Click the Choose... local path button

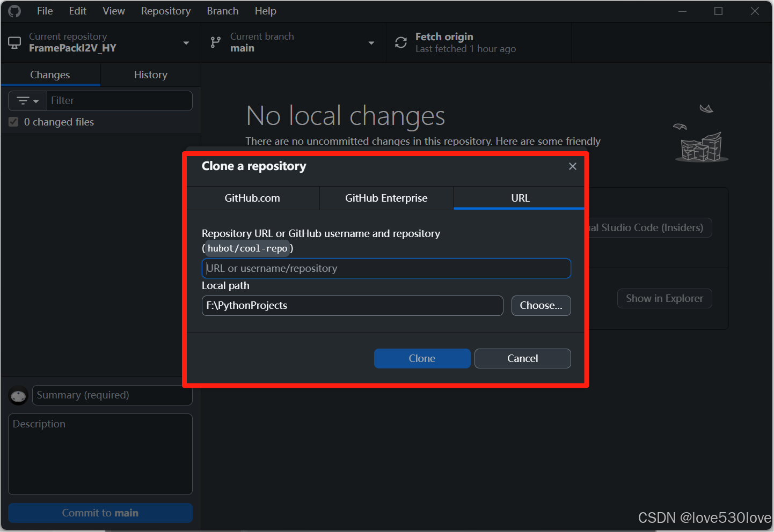click(x=541, y=306)
